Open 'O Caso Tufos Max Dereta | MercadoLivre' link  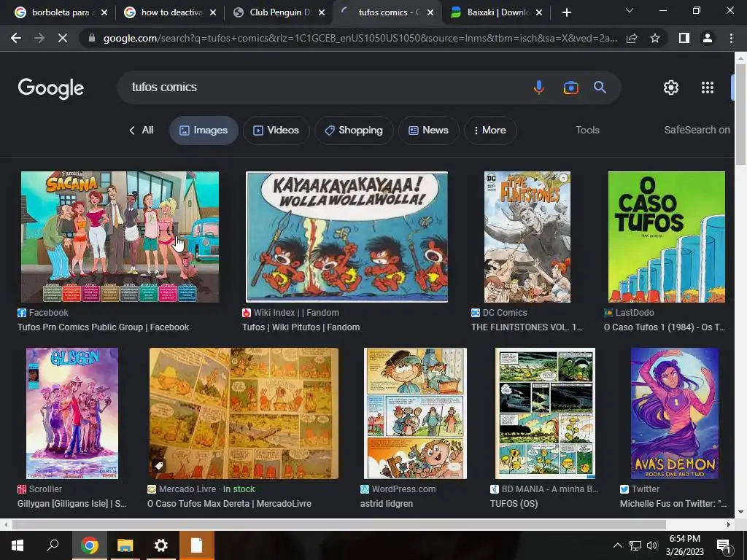[x=229, y=503]
